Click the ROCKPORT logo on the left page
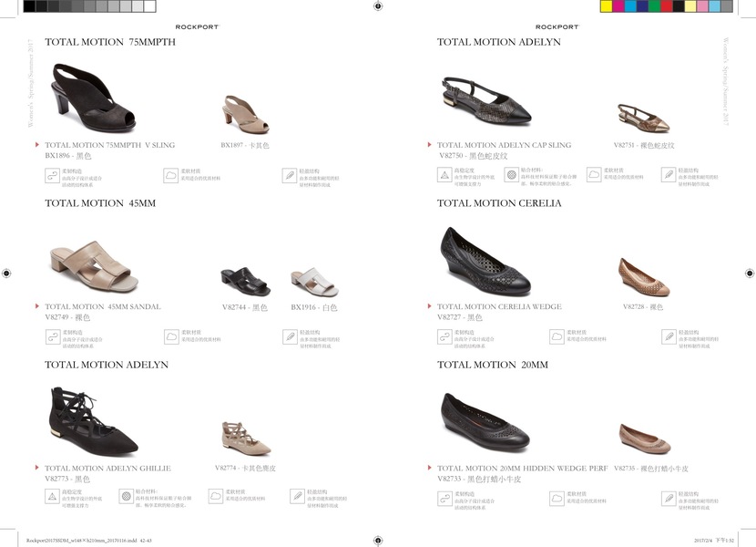Viewport: 756px width, 547px height. (x=197, y=27)
